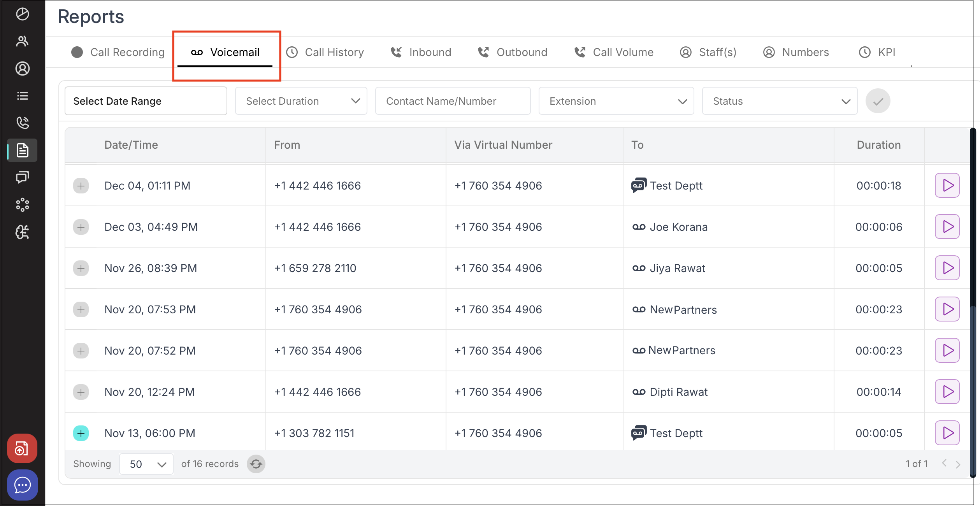Open the AI brain icon in sidebar

[x=22, y=232]
